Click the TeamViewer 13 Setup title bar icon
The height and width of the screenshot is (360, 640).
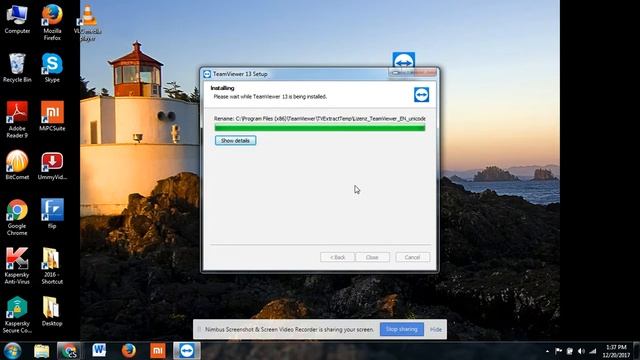(207, 74)
